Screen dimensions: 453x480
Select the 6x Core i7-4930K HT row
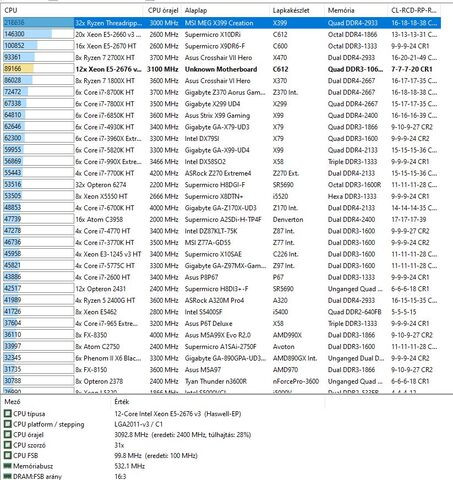(x=222, y=127)
